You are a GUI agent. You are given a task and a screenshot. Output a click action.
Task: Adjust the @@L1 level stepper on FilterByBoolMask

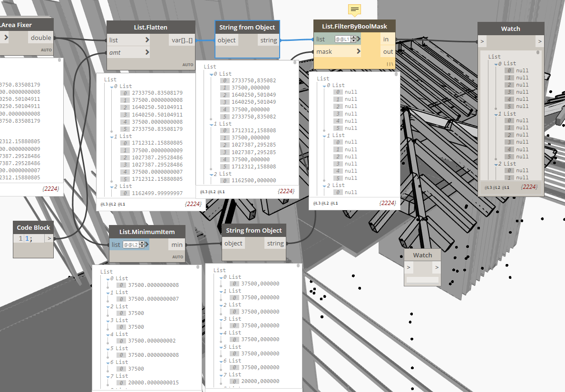[x=353, y=39]
